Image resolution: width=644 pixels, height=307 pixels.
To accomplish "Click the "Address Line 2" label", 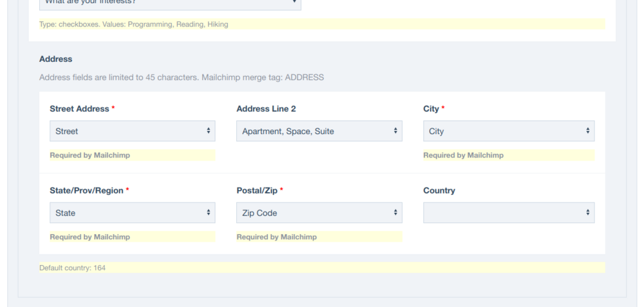I will [x=266, y=109].
